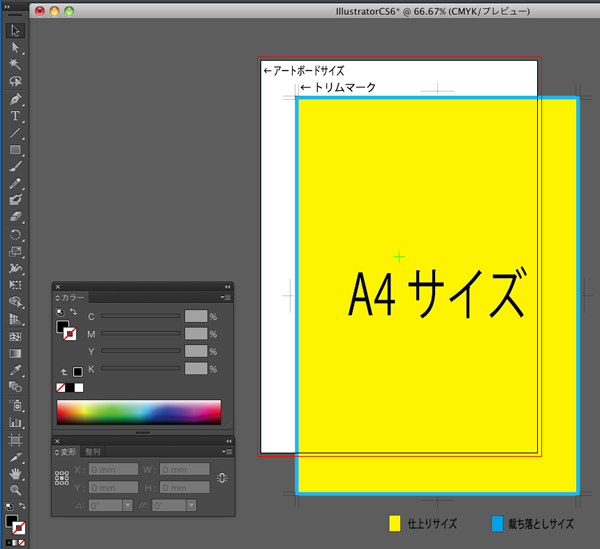Viewport: 600px width, 549px height.
Task: Set reference point in transform panel grid
Action: point(62,478)
